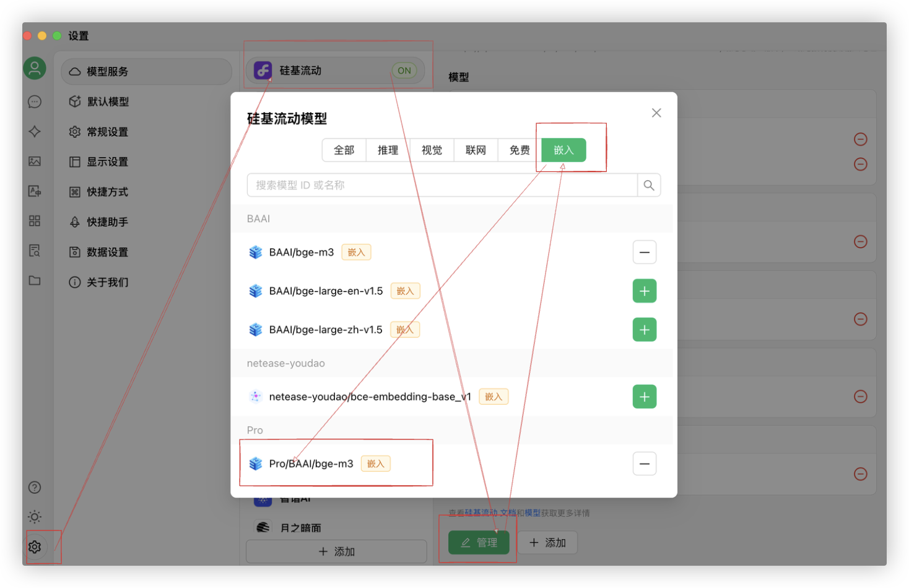Open the translation sidebar icon
The image size is (909, 588).
(x=35, y=191)
